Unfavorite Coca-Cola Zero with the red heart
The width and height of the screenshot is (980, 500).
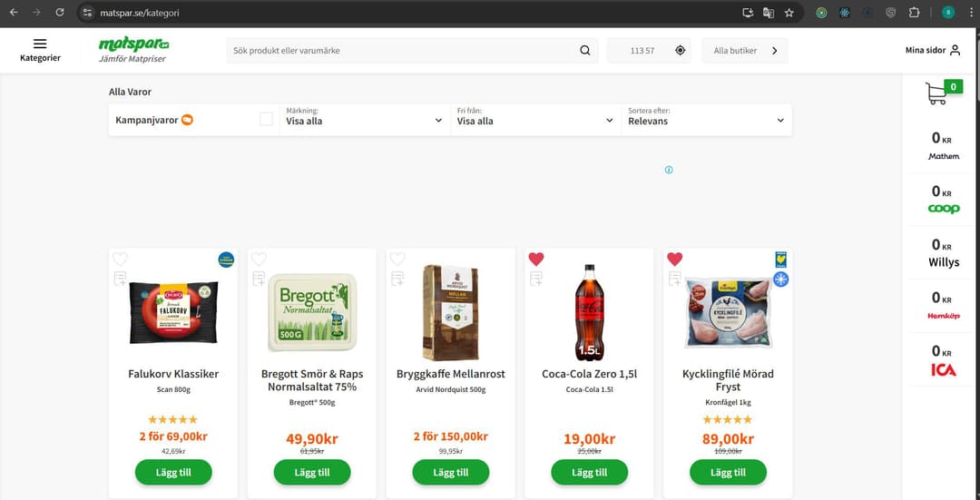click(536, 259)
